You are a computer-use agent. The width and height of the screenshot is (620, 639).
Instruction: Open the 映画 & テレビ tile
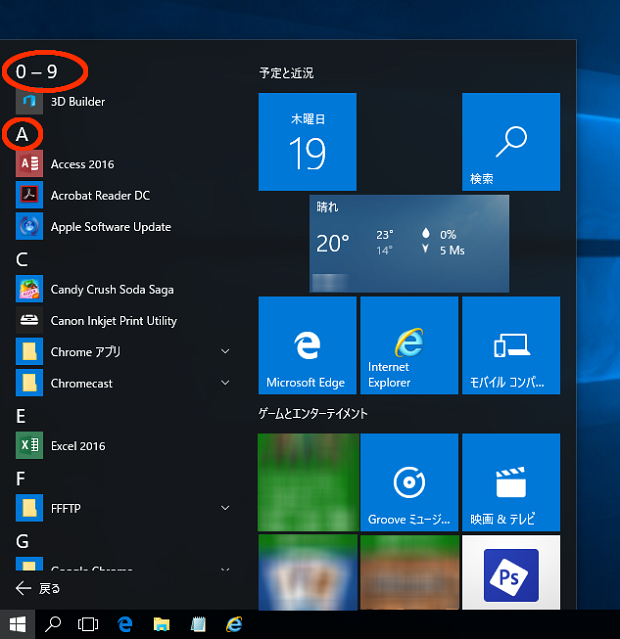[x=511, y=483]
